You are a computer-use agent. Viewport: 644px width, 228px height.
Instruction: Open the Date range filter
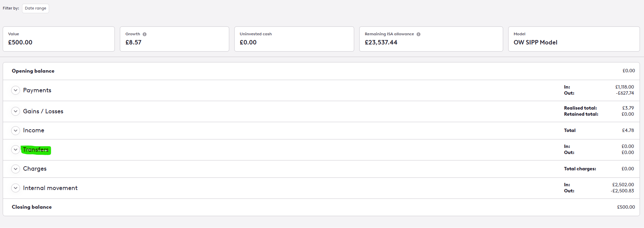tap(36, 8)
